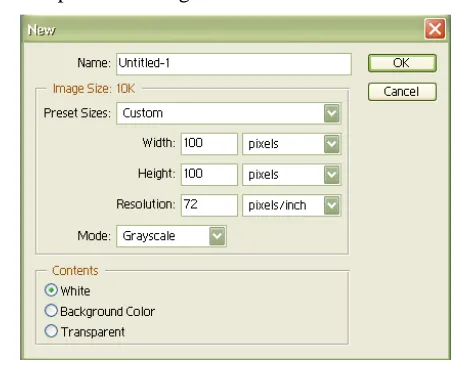Open the Mode dropdown arrow
The height and width of the screenshot is (370, 458).
[x=217, y=236]
